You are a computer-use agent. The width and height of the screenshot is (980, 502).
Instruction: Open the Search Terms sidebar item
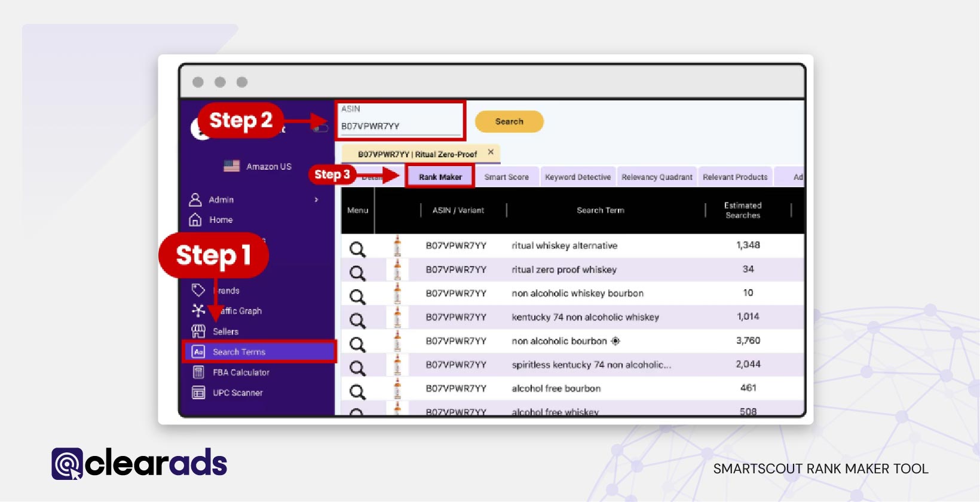[238, 352]
